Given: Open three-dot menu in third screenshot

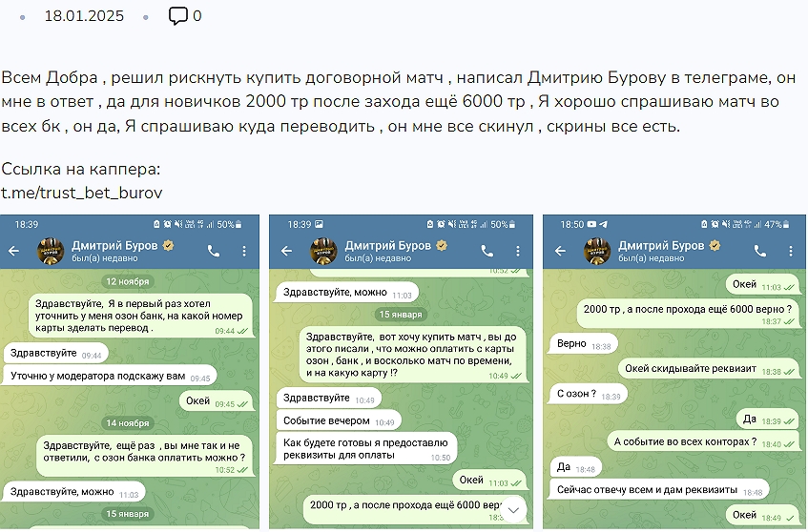Looking at the screenshot, I should (x=791, y=251).
